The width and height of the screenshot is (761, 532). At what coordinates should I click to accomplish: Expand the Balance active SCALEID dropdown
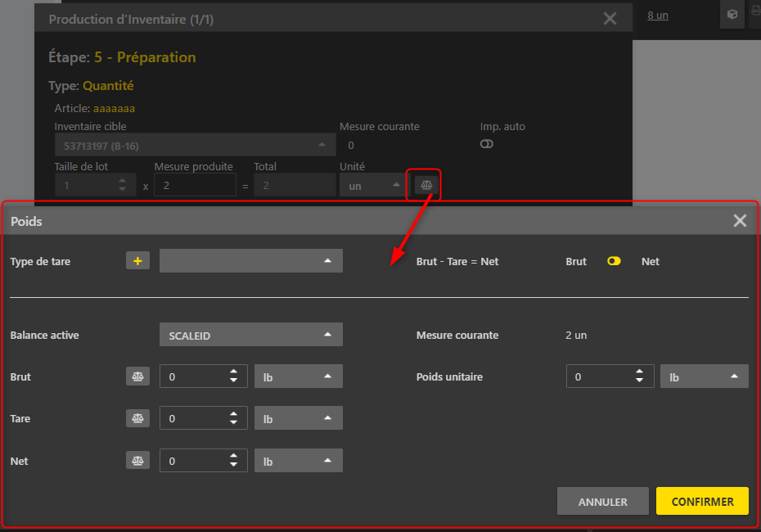pyautogui.click(x=250, y=335)
